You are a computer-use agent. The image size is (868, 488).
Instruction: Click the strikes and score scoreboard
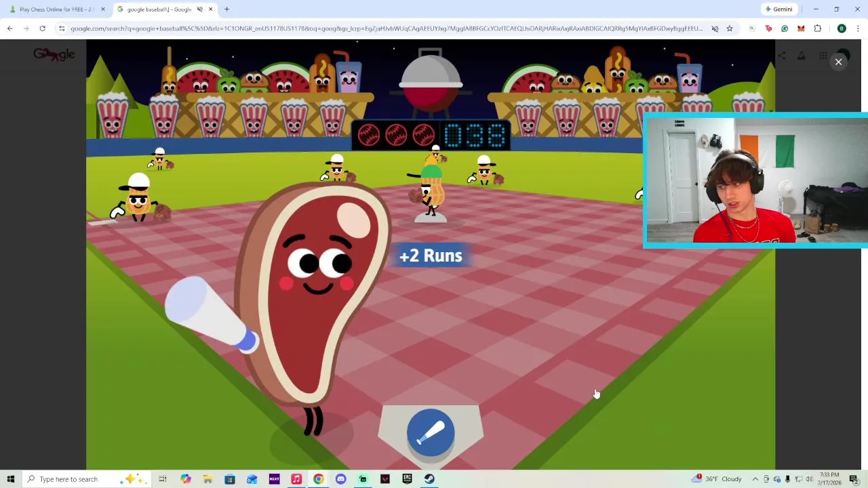430,136
